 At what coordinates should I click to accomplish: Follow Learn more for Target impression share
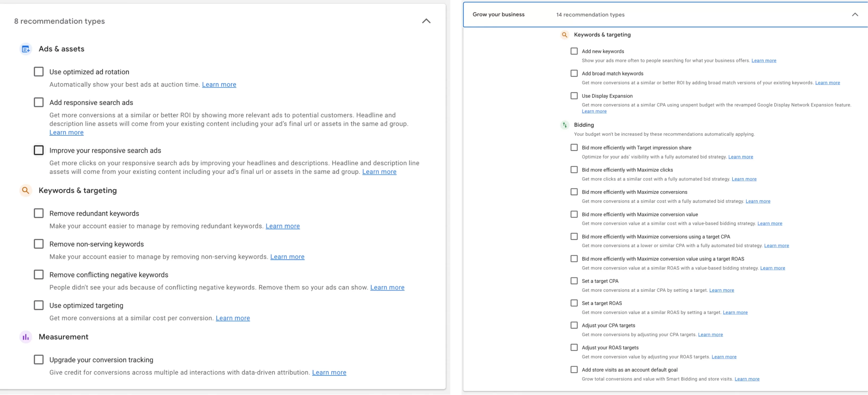[x=740, y=157]
